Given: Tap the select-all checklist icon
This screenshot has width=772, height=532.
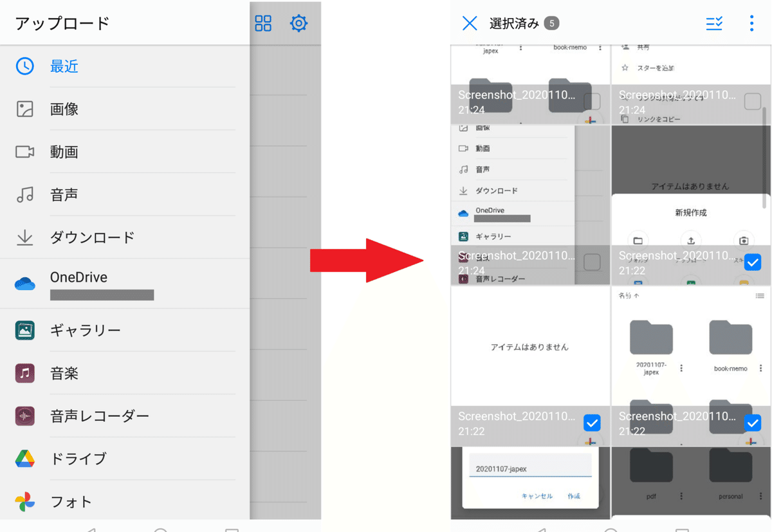Looking at the screenshot, I should [714, 24].
